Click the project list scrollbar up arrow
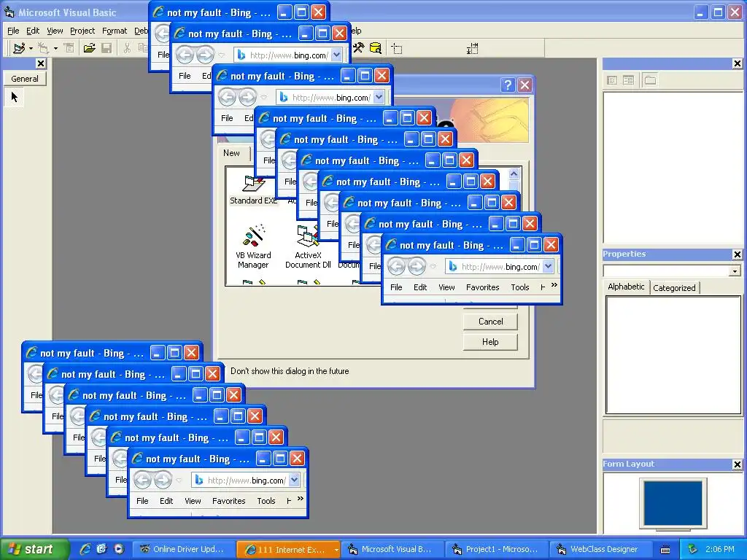Viewport: 747px width, 560px height. [x=514, y=174]
